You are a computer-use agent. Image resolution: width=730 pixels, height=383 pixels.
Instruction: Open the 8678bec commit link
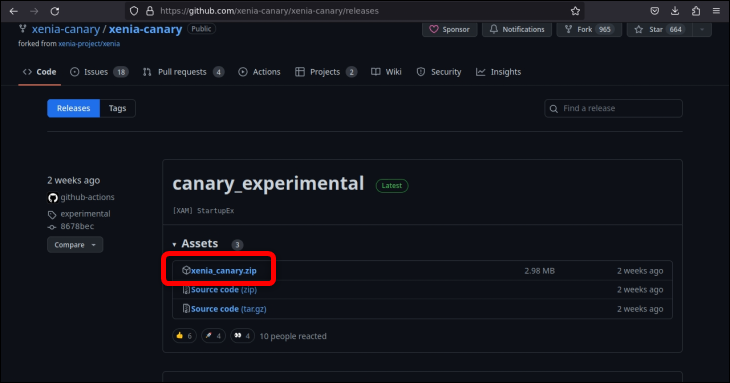(x=77, y=226)
